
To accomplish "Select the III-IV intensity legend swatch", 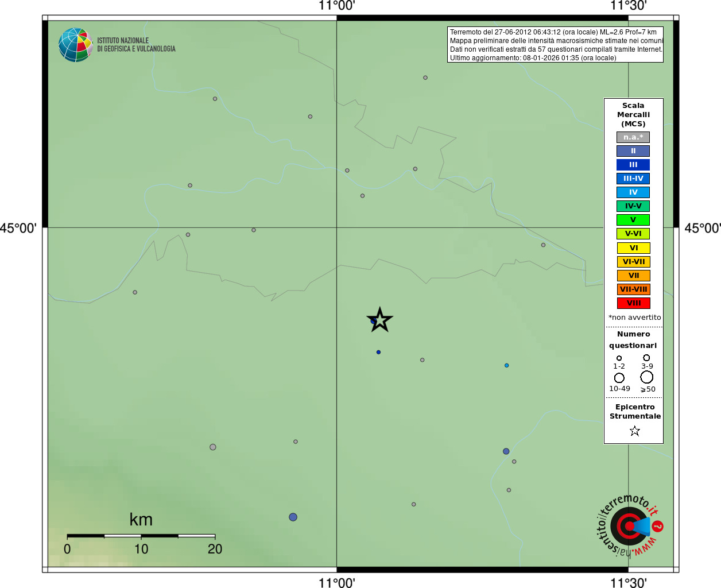I will [x=633, y=179].
